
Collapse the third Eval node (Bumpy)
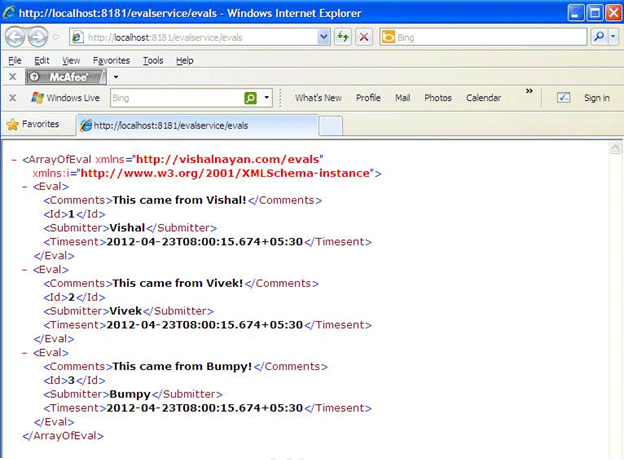(25, 353)
